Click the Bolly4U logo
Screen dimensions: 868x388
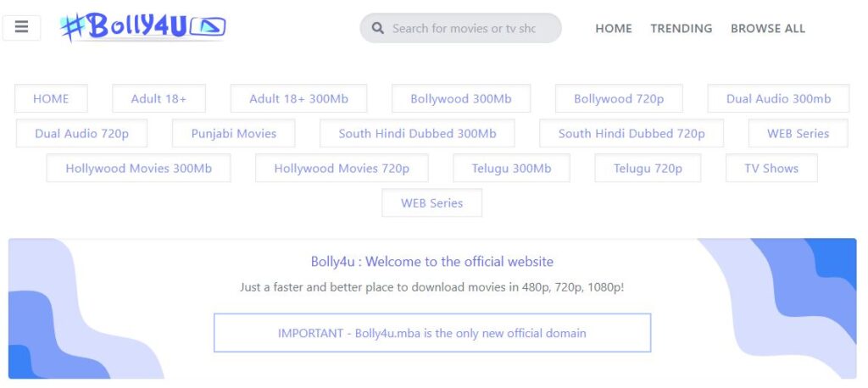point(142,27)
